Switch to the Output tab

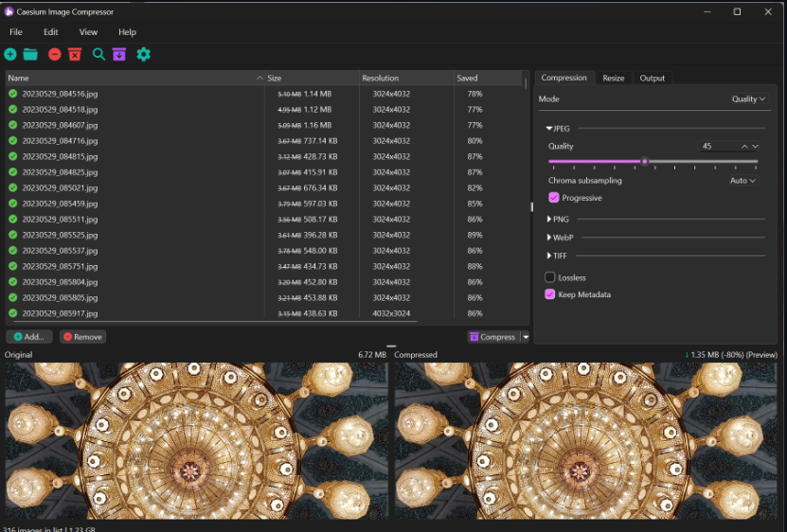652,78
